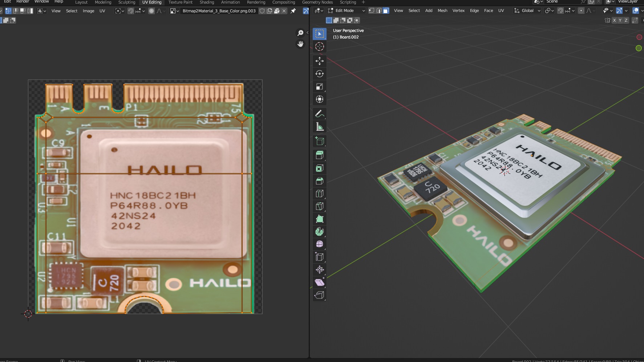Toggle snapping in 3D viewport
Viewport: 644px width, 362px height.
pyautogui.click(x=560, y=11)
